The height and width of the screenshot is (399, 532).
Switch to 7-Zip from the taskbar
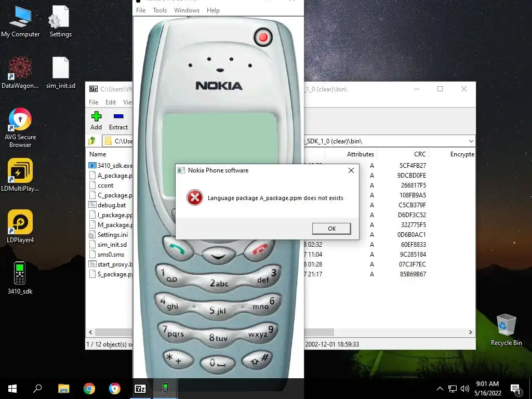point(140,389)
